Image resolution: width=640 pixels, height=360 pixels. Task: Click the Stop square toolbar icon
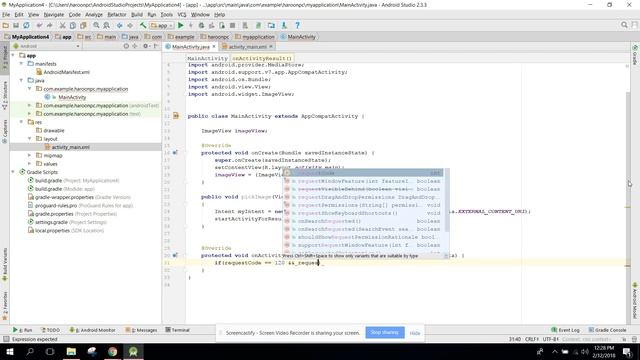pyautogui.click(x=232, y=25)
